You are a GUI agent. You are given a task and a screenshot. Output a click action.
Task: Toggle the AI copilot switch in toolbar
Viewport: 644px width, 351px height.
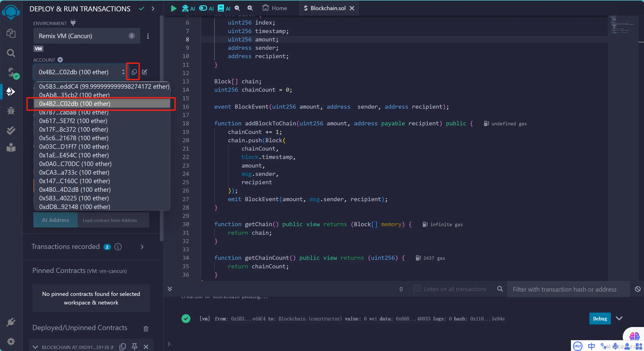[x=203, y=8]
